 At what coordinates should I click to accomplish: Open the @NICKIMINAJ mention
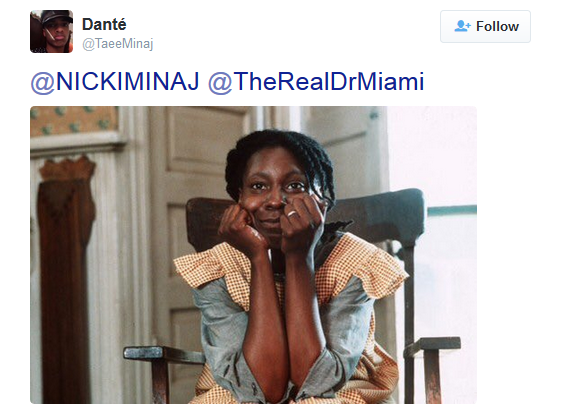[115, 82]
